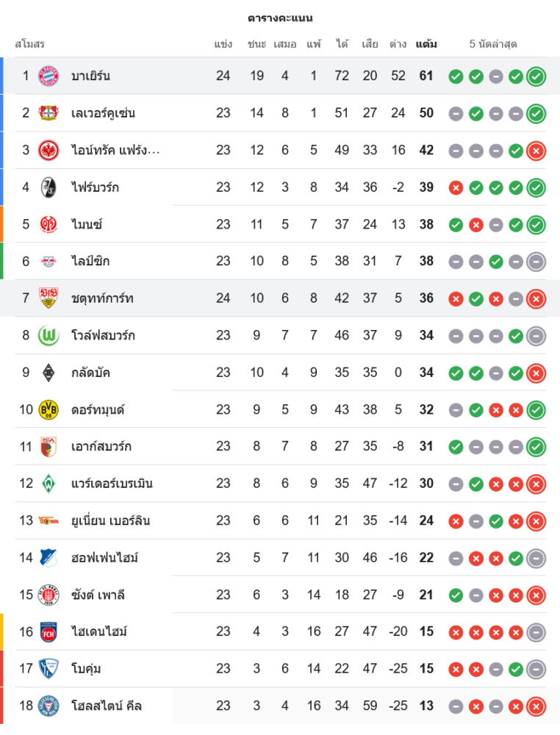560x735 pixels.
Task: Click the Heidenheim FCH badge
Action: 49,632
